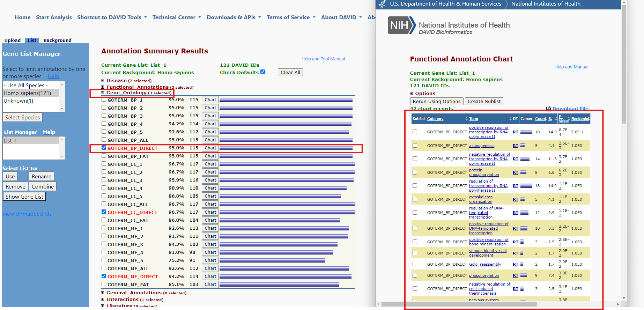Click the Use list button
The width and height of the screenshot is (644, 310).
tap(10, 176)
